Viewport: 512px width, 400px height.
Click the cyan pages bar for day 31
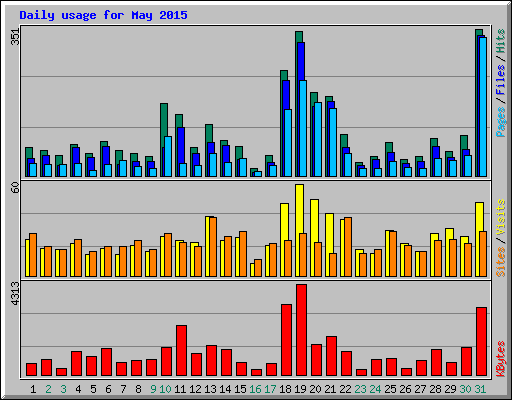pyautogui.click(x=483, y=107)
